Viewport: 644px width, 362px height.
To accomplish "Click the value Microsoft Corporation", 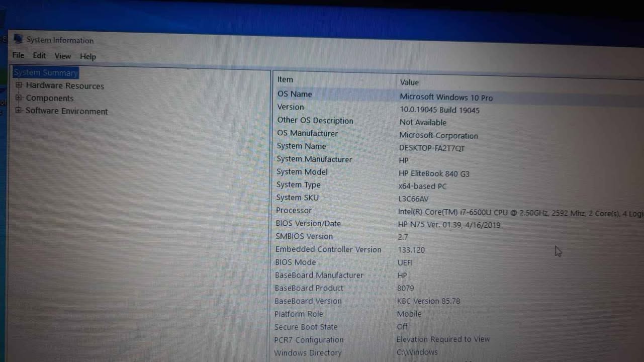I will [x=439, y=136].
